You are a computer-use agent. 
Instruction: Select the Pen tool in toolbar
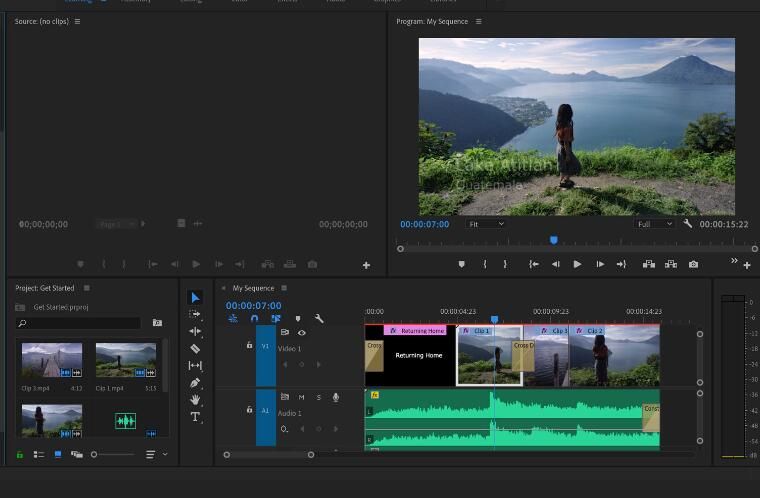(x=195, y=383)
